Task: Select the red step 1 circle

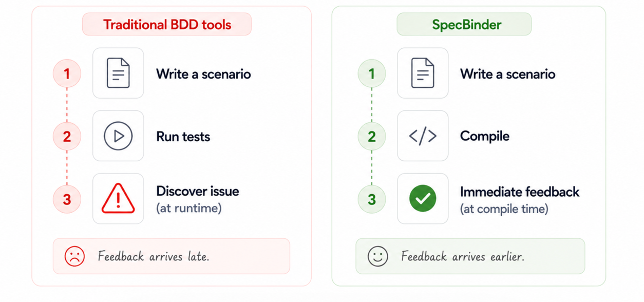Action: [x=67, y=74]
